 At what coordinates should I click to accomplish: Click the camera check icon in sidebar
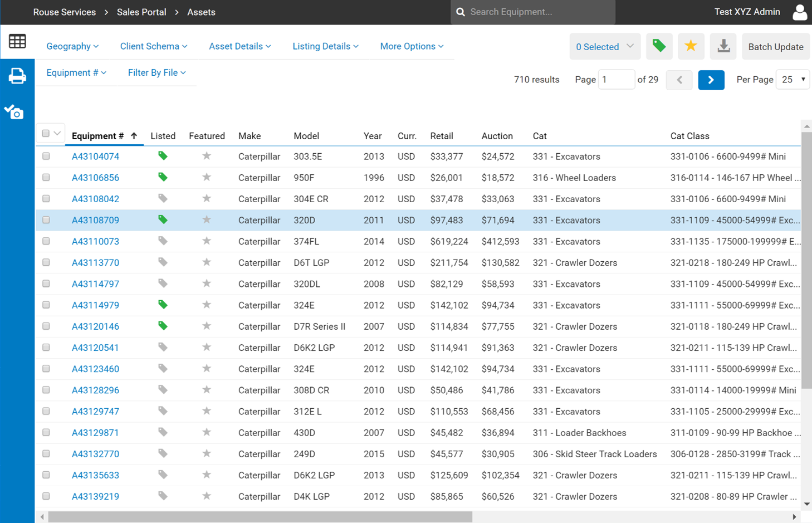pyautogui.click(x=14, y=112)
